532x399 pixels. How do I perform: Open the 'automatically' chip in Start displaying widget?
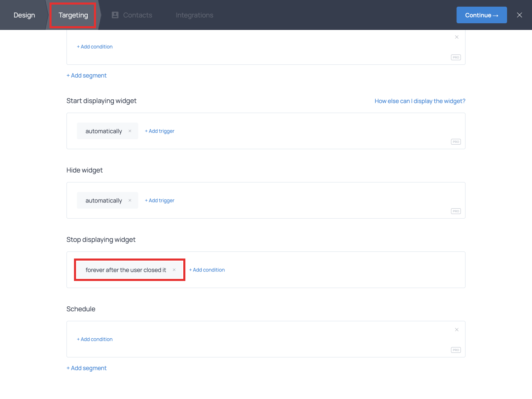(103, 131)
